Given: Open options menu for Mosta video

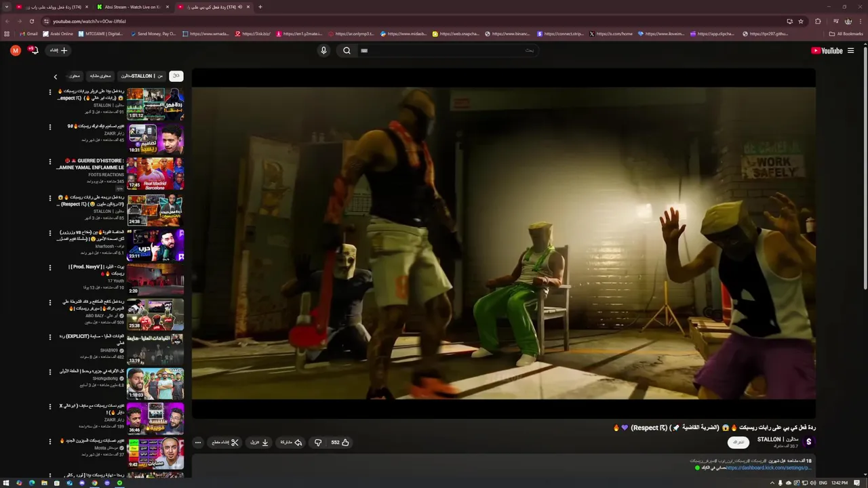Looking at the screenshot, I should (x=50, y=442).
